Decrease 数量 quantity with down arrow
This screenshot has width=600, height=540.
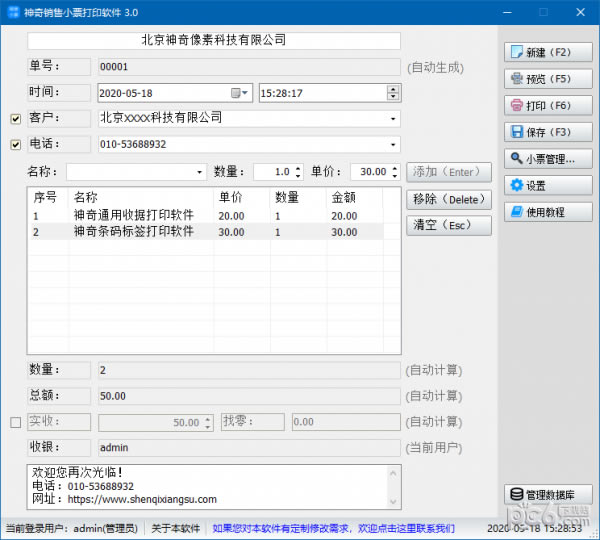(298, 176)
